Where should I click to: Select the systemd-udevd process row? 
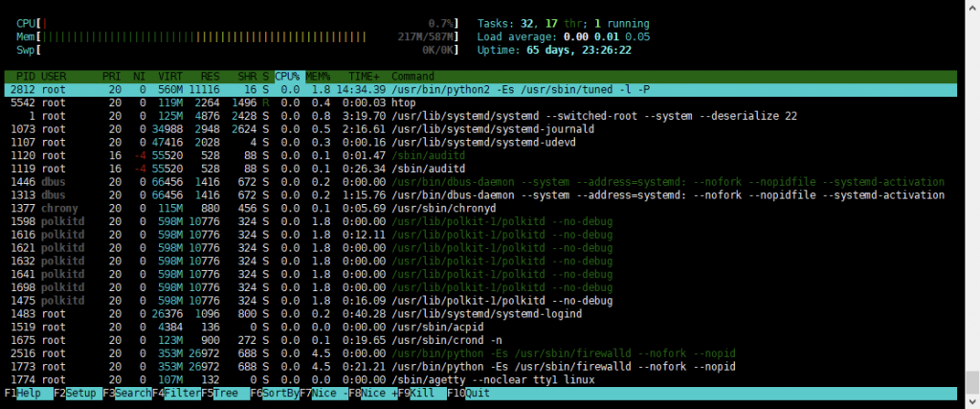(480, 142)
